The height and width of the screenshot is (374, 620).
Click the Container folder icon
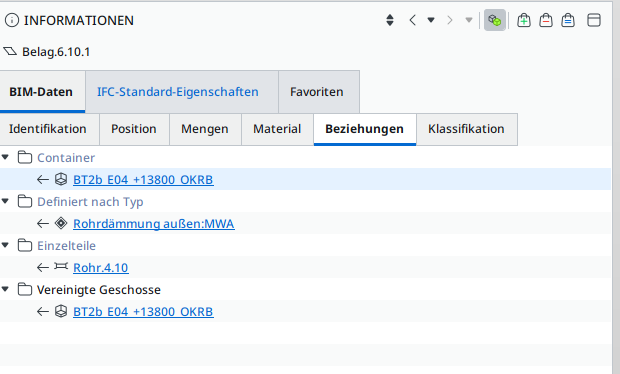point(25,157)
